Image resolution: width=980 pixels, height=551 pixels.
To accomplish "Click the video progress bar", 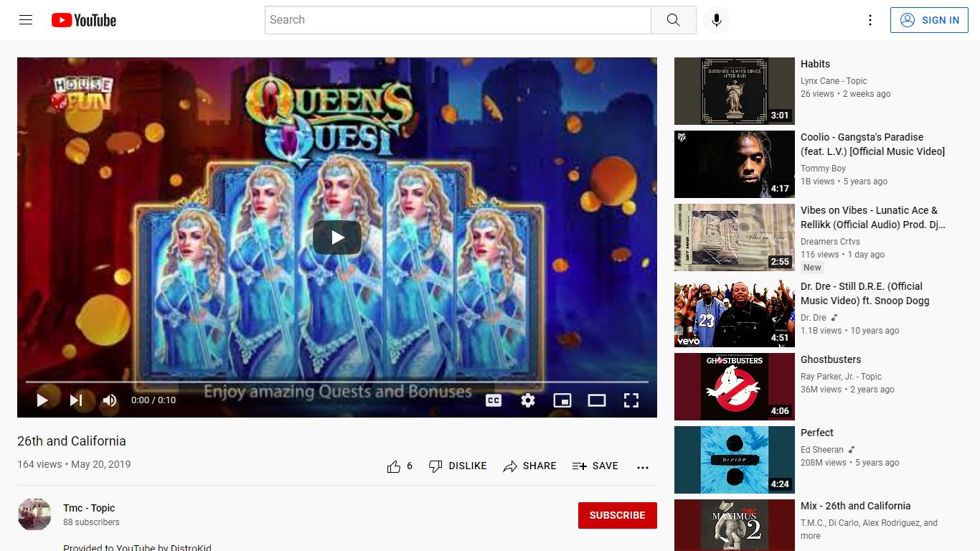I will [337, 382].
